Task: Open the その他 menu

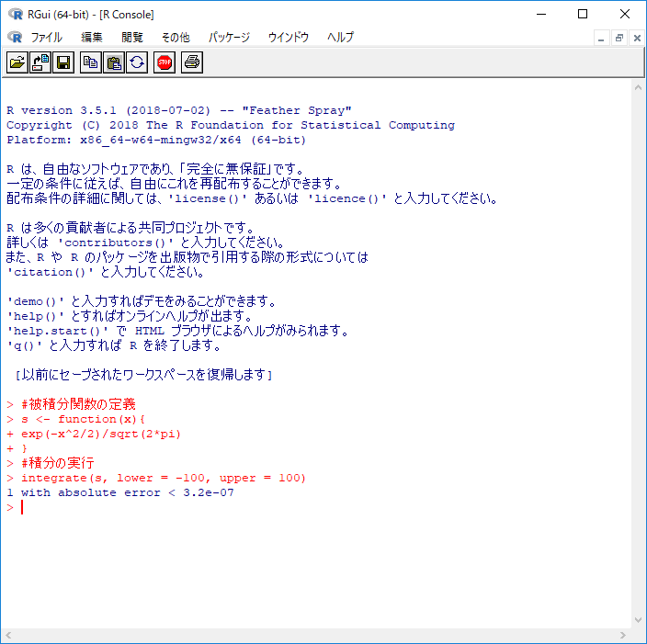Action: (x=176, y=37)
